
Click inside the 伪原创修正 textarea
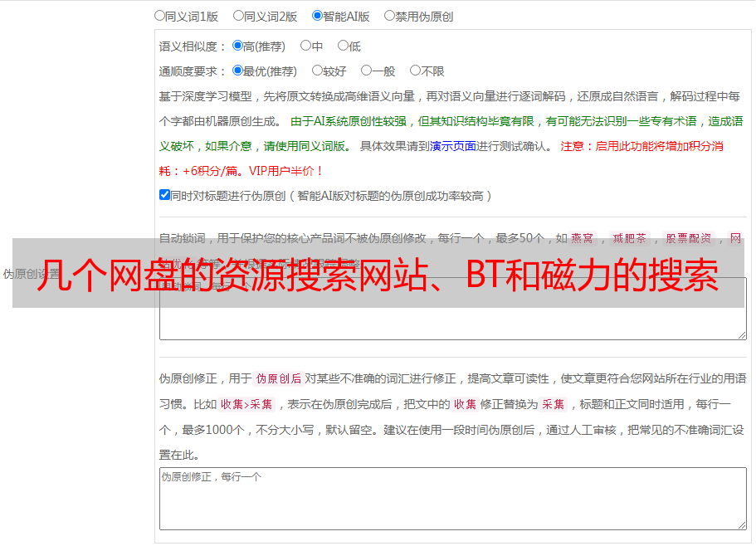tap(453, 499)
